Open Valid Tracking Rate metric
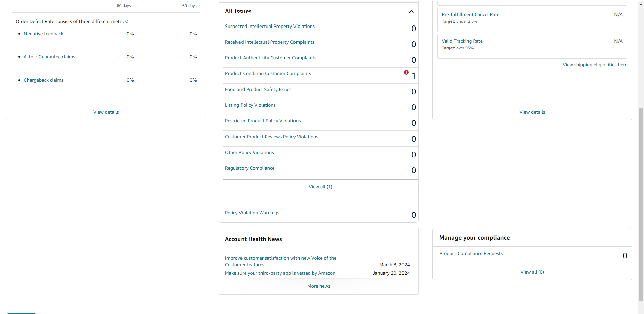Screen dimensions: 644x314 coord(462,41)
